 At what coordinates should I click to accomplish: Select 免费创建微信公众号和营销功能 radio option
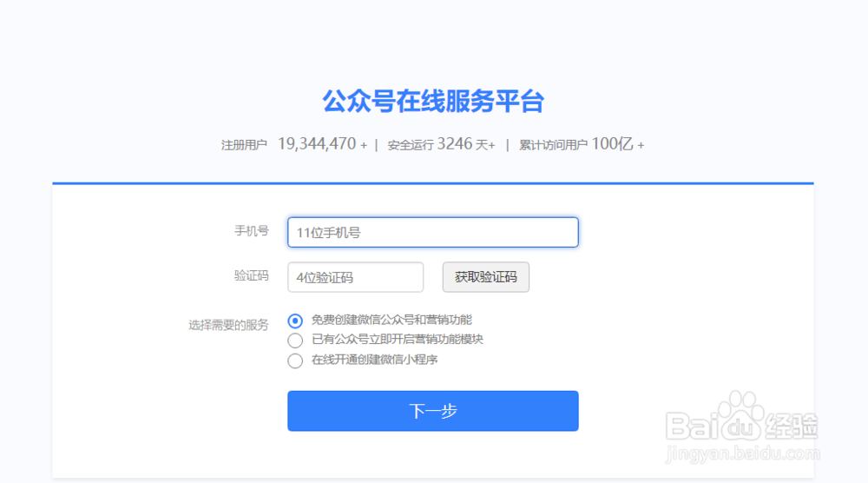click(x=295, y=321)
